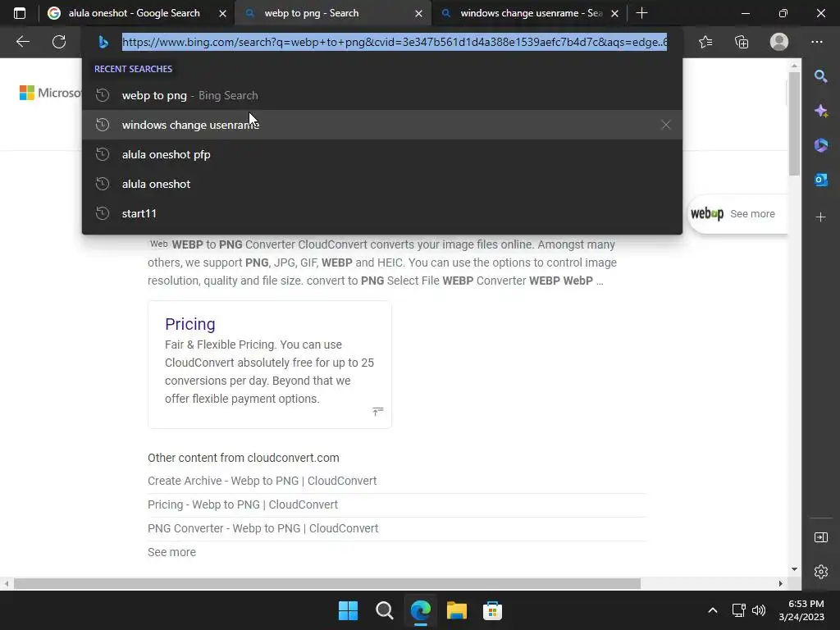This screenshot has height=630, width=840.
Task: Open sidebar Outlook icon
Action: click(x=820, y=180)
